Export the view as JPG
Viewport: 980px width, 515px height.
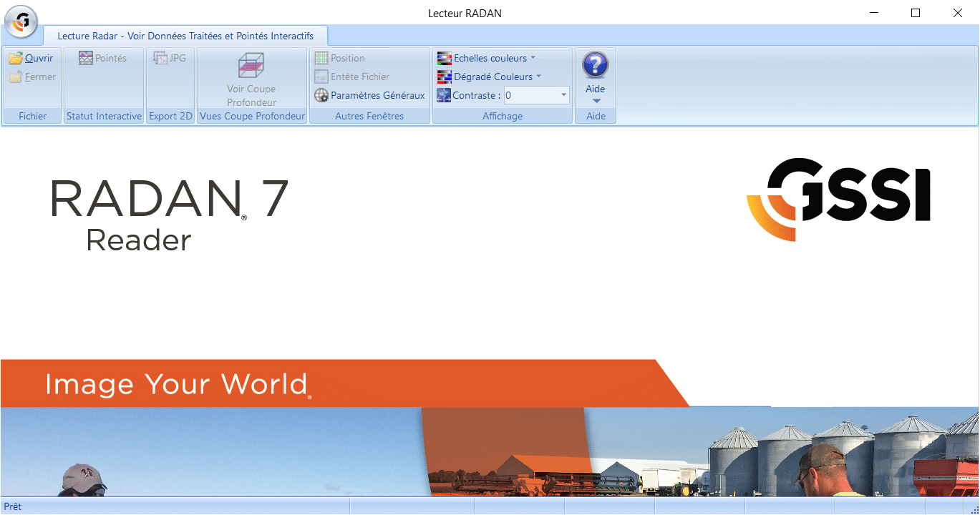point(170,59)
